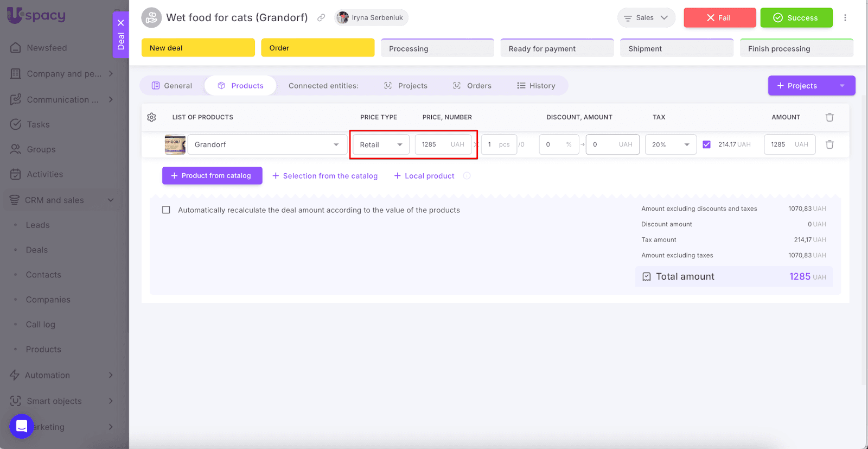Click the product list settings gear icon
This screenshot has height=449, width=868.
(x=151, y=117)
